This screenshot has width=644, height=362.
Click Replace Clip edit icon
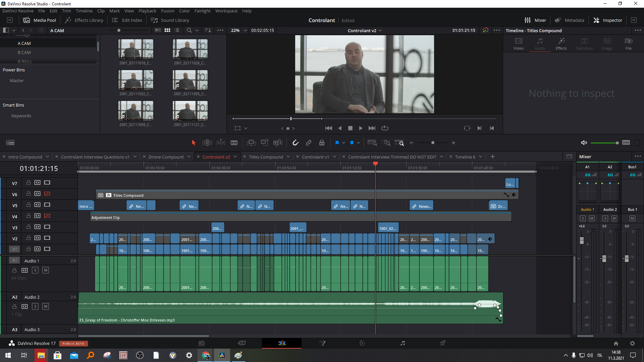[278, 143]
